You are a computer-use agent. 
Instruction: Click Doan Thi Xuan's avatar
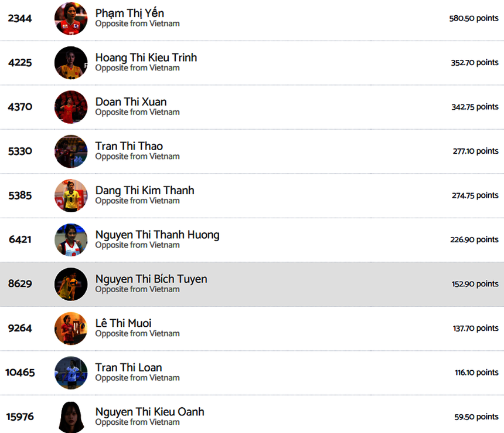coord(71,107)
